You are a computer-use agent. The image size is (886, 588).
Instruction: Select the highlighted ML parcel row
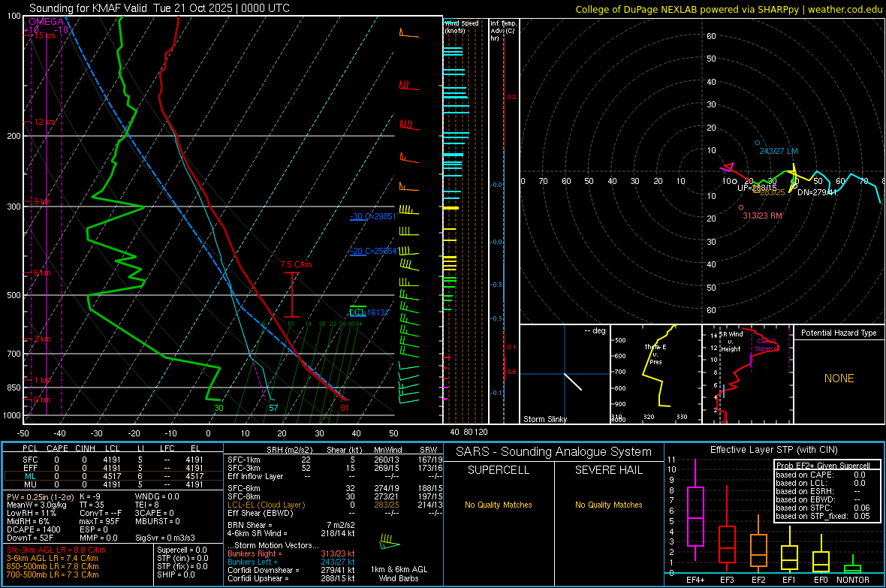[113, 476]
